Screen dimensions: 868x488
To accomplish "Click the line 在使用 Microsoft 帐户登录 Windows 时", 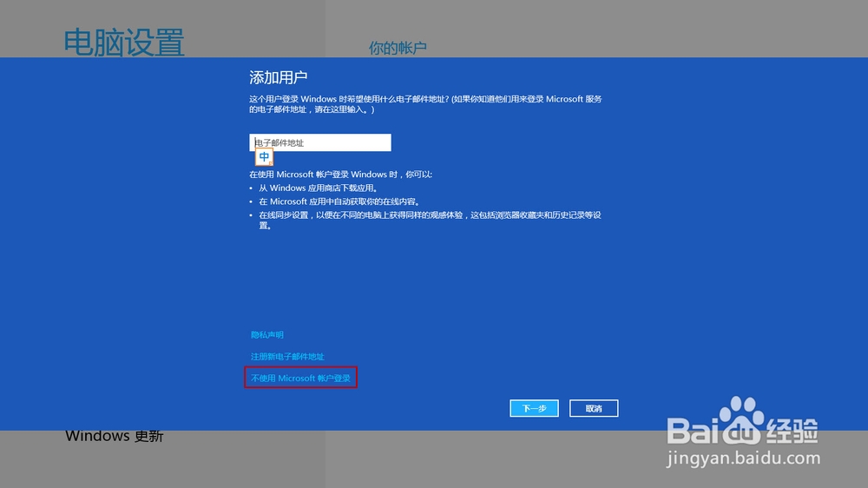I will (340, 174).
